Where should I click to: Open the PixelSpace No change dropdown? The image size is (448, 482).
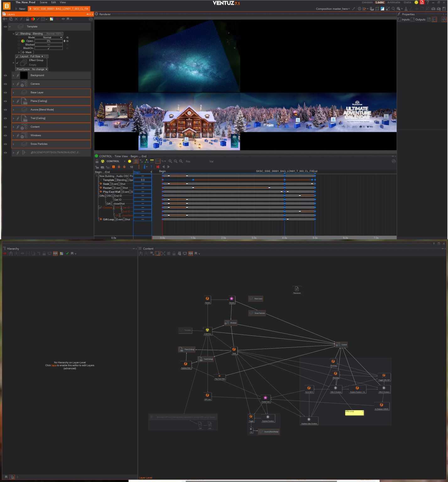coord(32,69)
